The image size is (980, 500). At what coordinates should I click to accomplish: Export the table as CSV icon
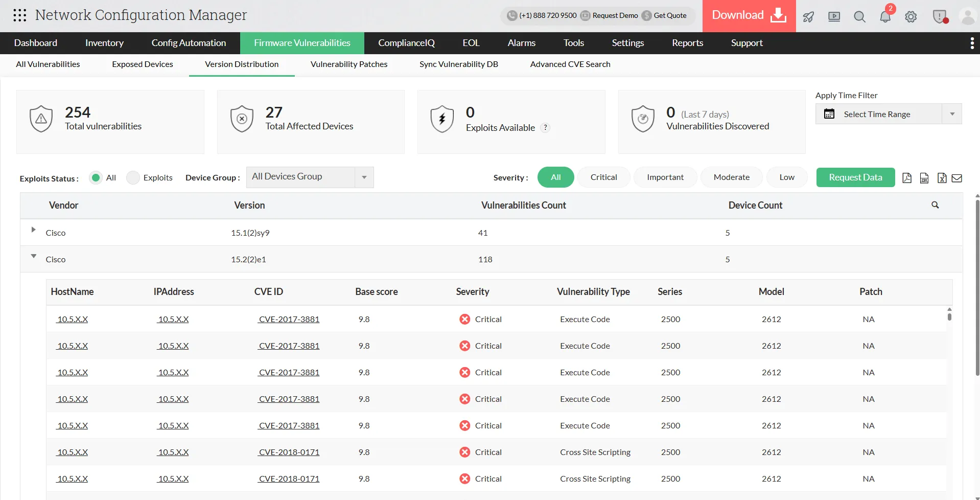(x=924, y=178)
